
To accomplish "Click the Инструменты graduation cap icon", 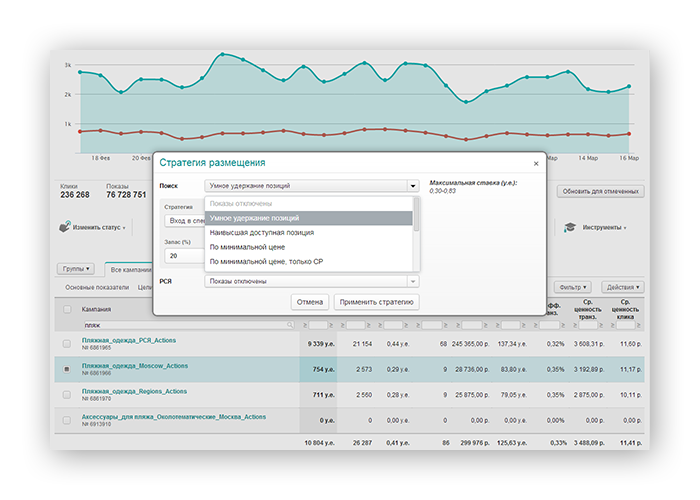I will point(571,227).
